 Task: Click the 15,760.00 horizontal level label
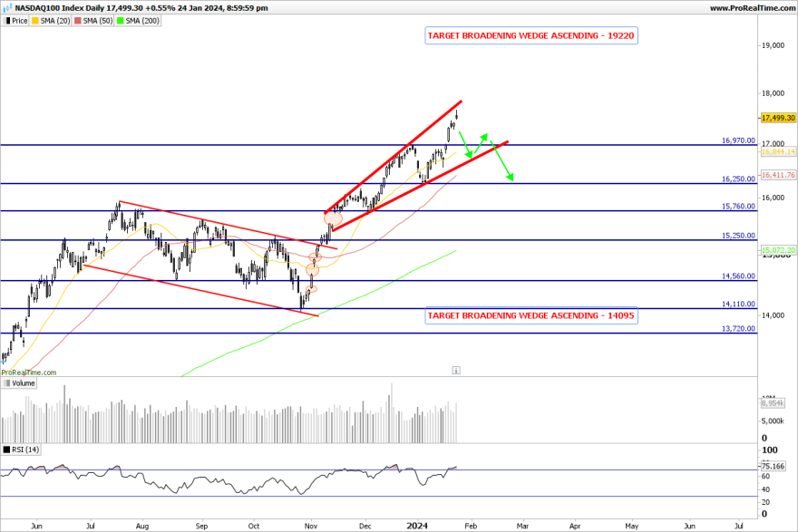point(738,206)
